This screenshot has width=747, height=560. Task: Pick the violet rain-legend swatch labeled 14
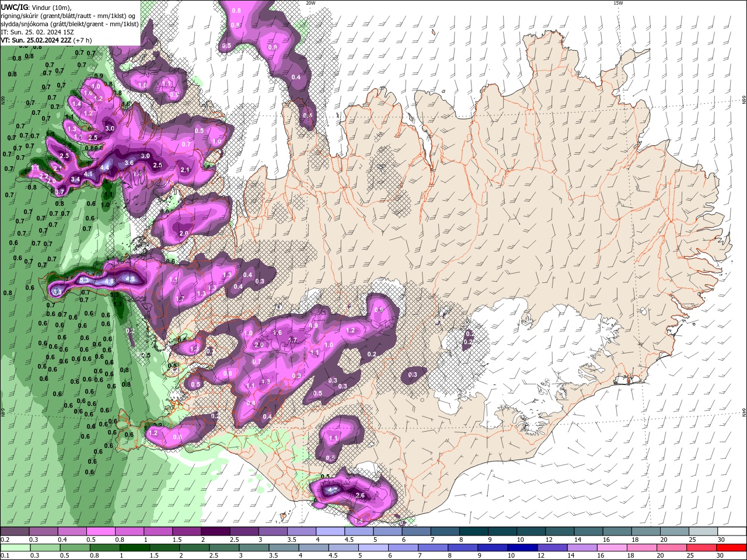[582, 548]
